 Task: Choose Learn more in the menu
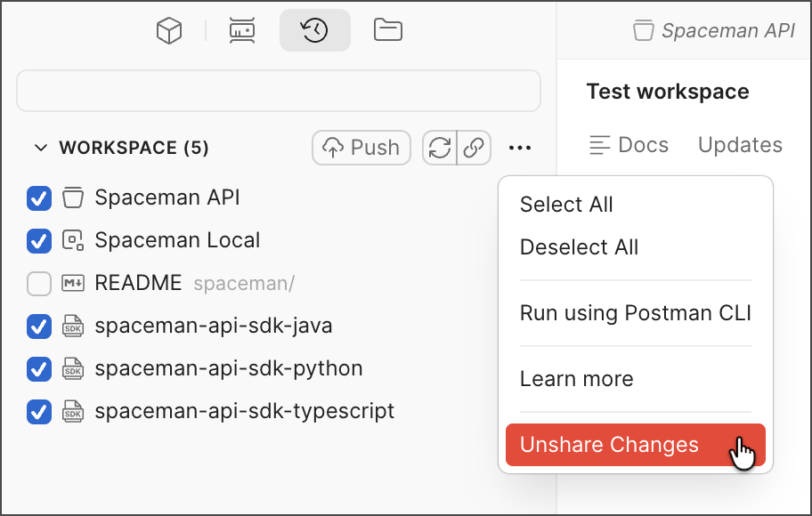click(635, 379)
